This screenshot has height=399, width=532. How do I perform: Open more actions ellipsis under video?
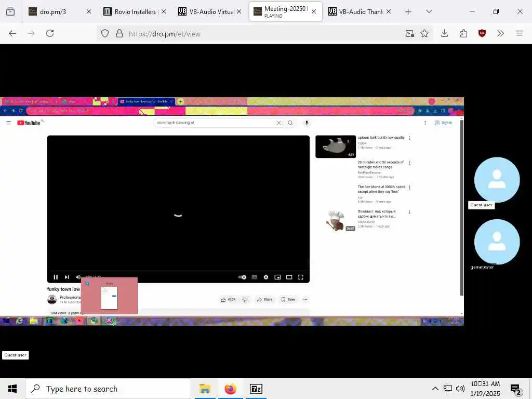point(305,300)
